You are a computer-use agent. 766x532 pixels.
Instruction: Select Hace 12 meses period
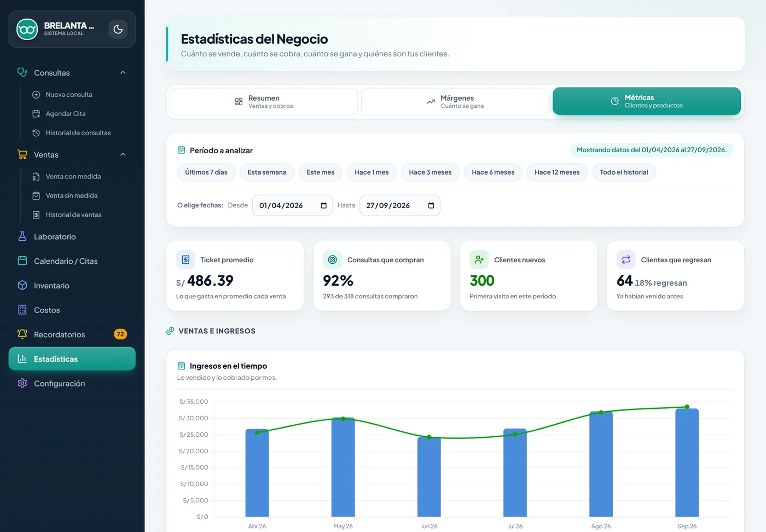[x=557, y=172]
